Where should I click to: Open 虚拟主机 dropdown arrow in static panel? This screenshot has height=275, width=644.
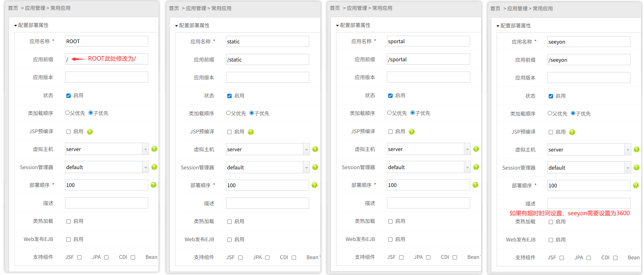pos(306,150)
